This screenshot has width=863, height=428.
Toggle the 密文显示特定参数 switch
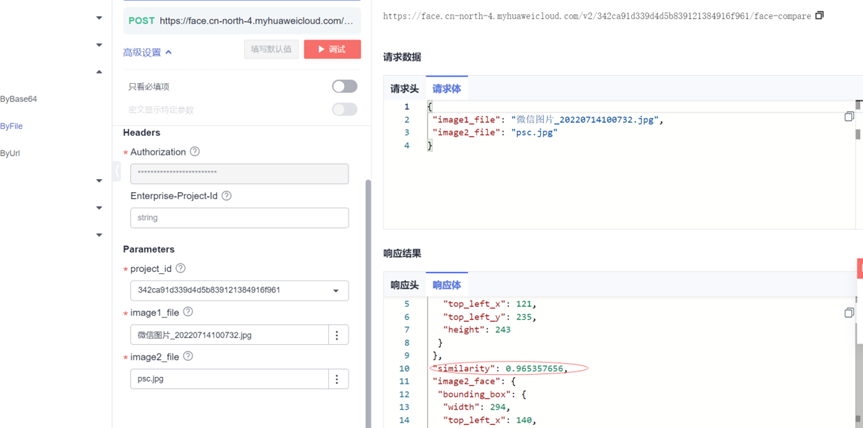(x=344, y=109)
